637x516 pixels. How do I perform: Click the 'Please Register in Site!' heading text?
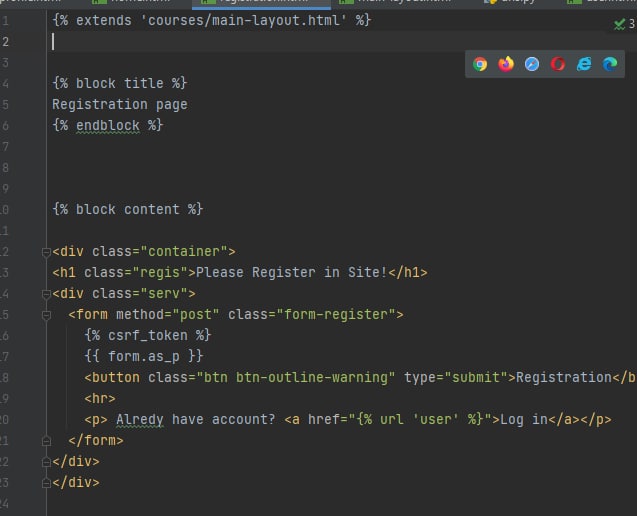292,272
